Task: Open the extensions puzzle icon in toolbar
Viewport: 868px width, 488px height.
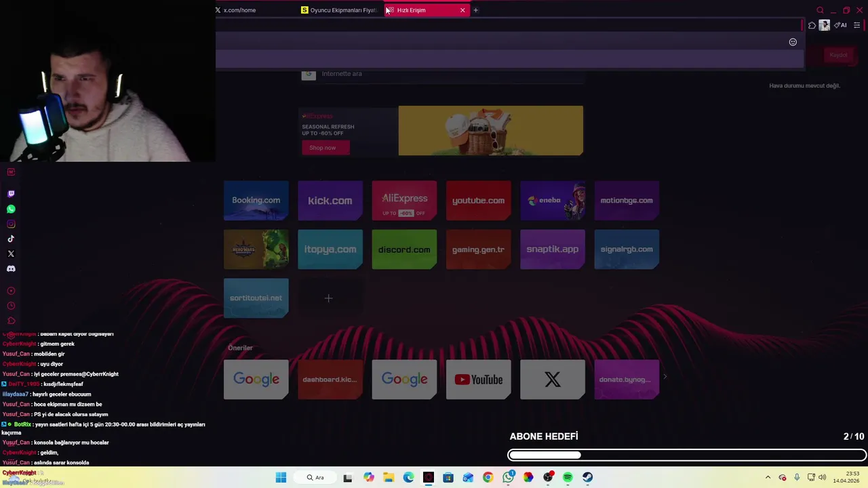Action: [x=812, y=25]
